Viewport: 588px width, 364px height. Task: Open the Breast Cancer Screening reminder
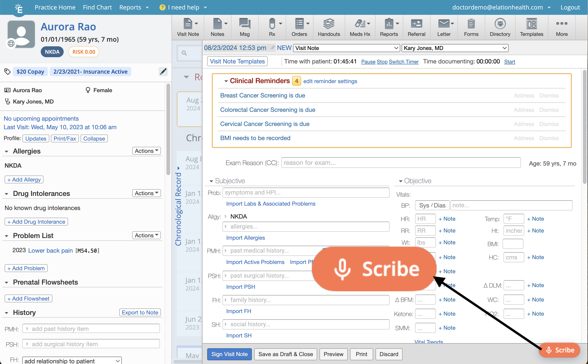pyautogui.click(x=262, y=95)
